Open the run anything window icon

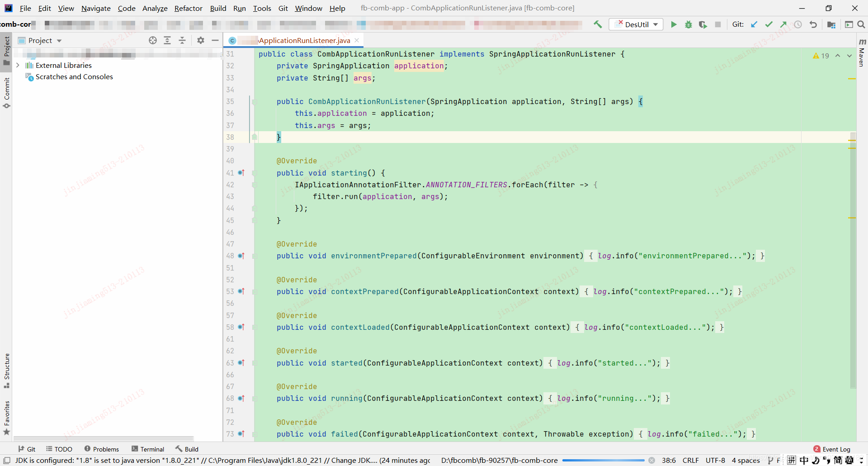pos(849,24)
